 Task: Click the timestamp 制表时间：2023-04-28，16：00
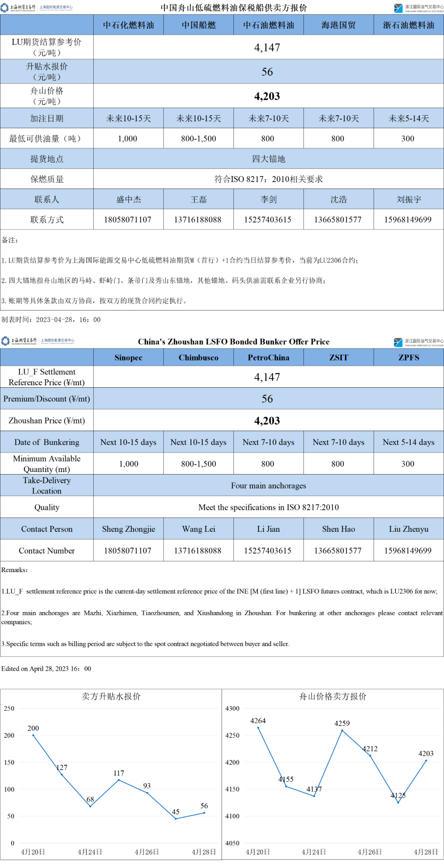[51, 320]
